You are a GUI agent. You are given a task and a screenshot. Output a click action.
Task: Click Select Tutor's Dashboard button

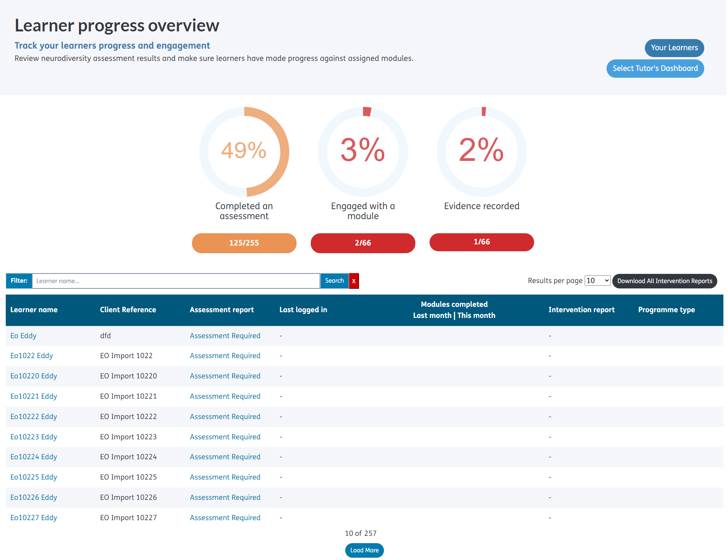pos(655,69)
